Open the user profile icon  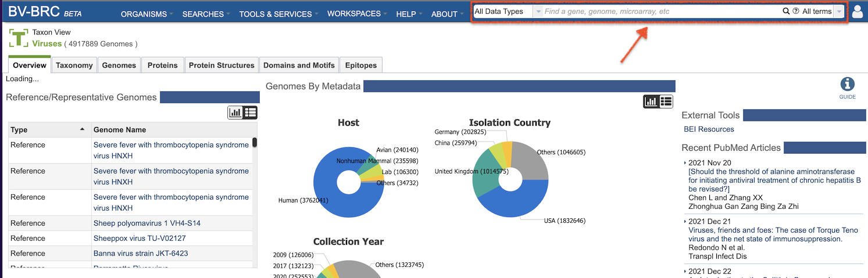pos(857,12)
